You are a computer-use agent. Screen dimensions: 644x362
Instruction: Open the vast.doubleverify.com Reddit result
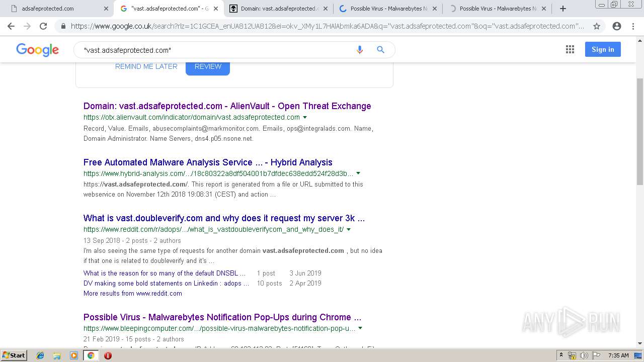click(224, 218)
